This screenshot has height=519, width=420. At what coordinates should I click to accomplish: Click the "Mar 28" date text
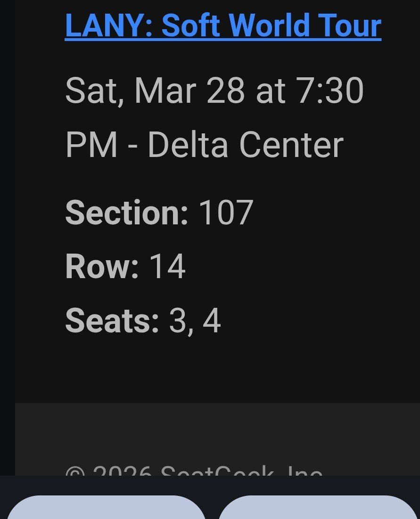189,91
